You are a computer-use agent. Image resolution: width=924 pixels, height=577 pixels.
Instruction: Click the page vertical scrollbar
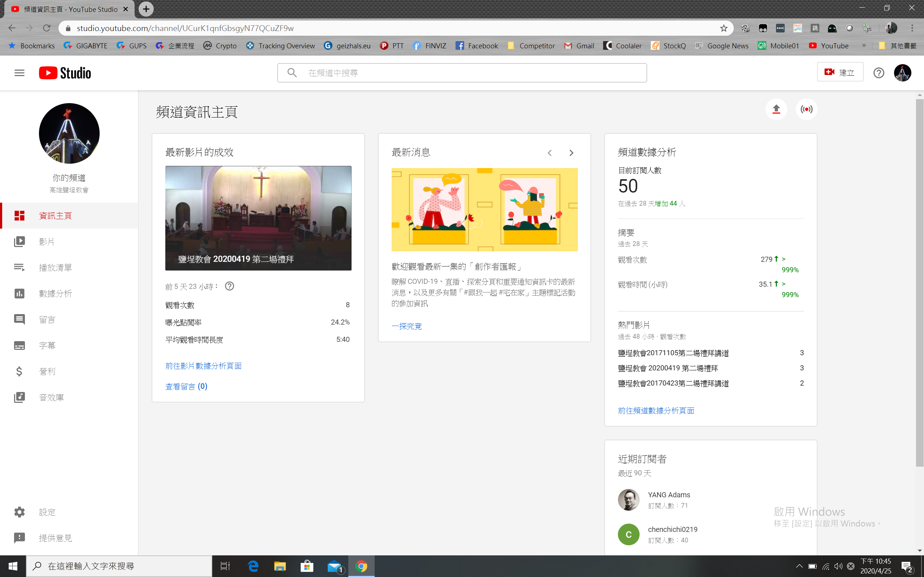919,282
